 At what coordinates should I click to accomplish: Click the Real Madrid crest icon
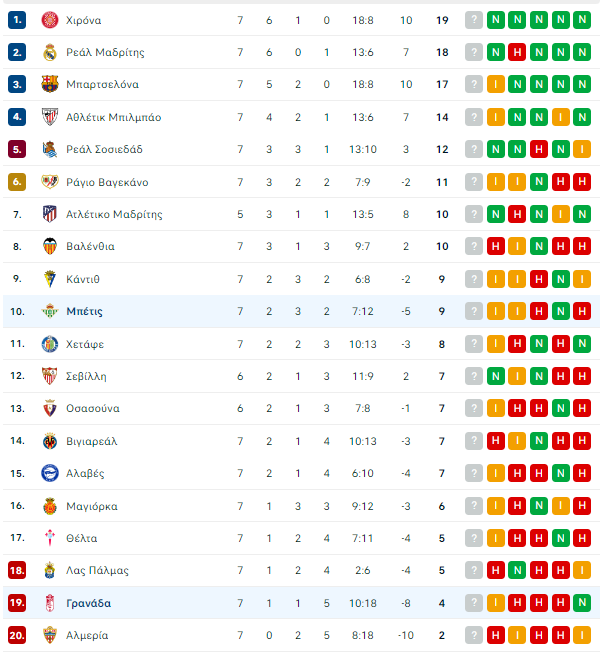[50, 52]
